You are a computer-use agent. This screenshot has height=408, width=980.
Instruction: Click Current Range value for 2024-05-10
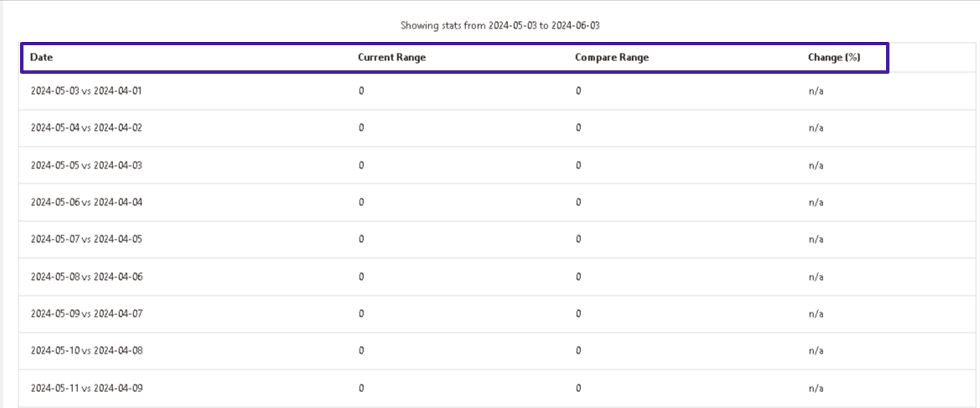click(x=361, y=350)
